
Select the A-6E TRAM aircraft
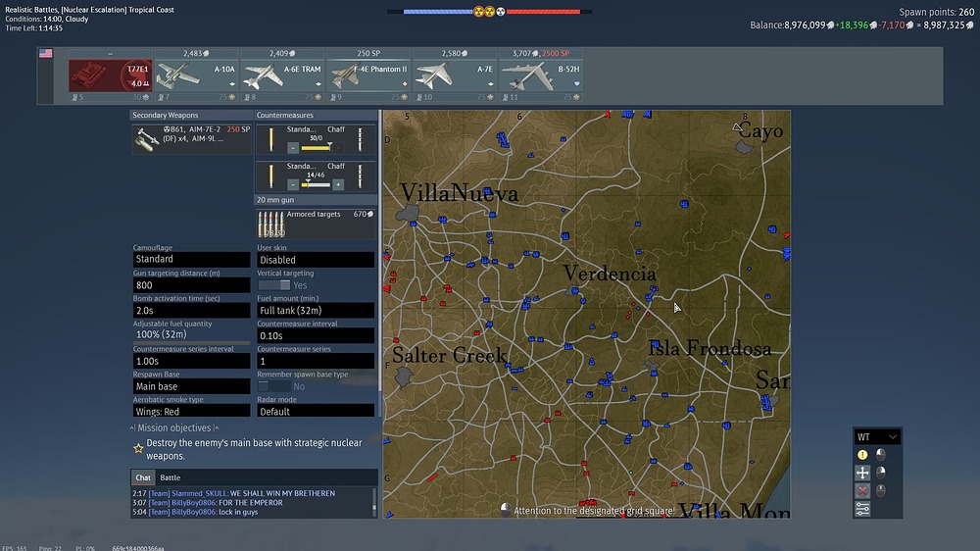282,75
